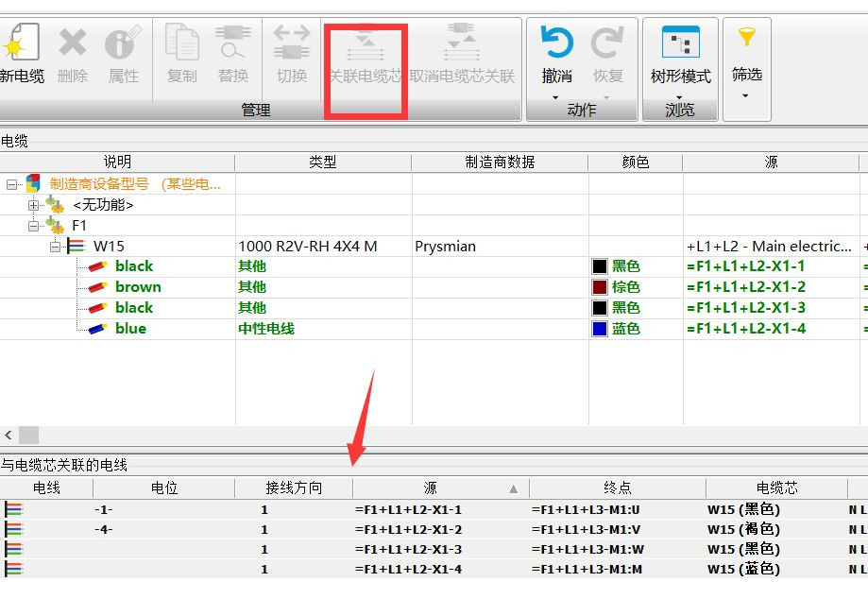Collapse the W15 cable node
Viewport: 868px width, 616px height.
(x=55, y=247)
